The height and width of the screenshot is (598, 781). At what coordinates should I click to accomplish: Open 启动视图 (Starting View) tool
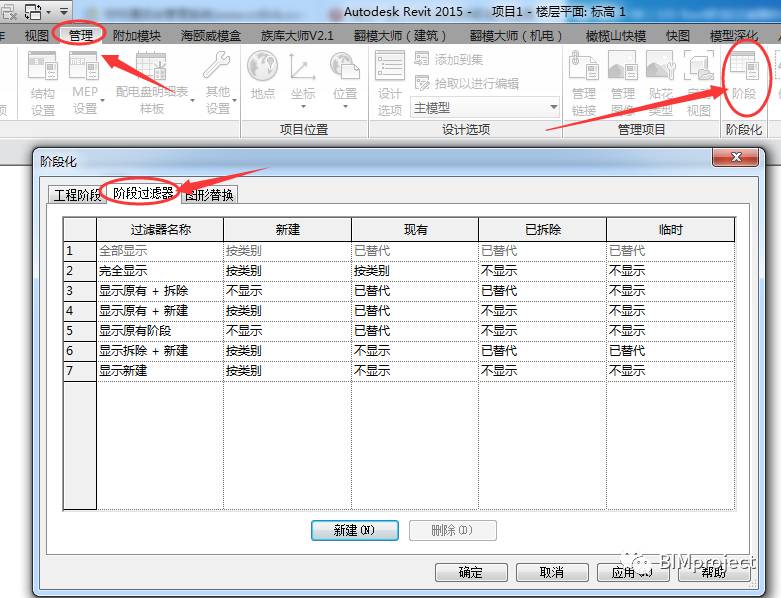(699, 84)
